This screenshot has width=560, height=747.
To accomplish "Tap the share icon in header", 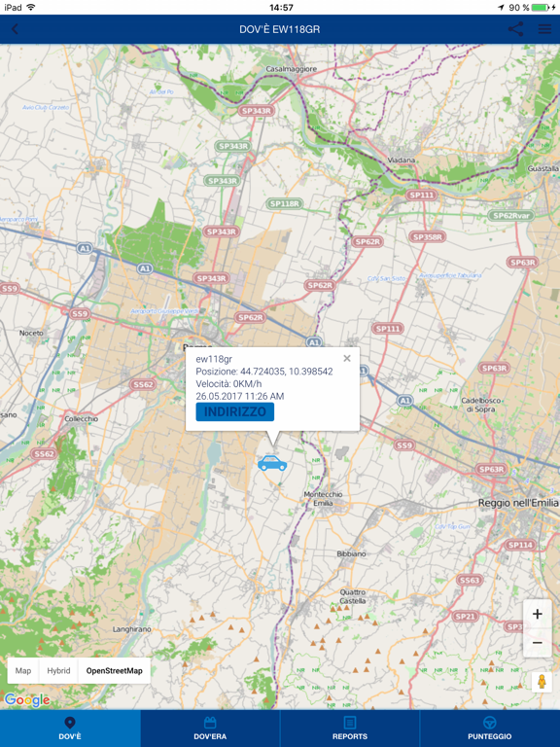I will [x=515, y=29].
